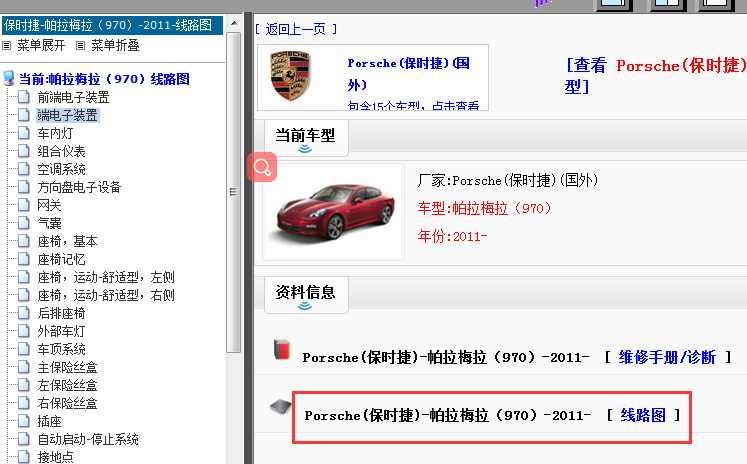The image size is (747, 464).
Task: Click the Porsche crest logo
Action: coord(290,76)
